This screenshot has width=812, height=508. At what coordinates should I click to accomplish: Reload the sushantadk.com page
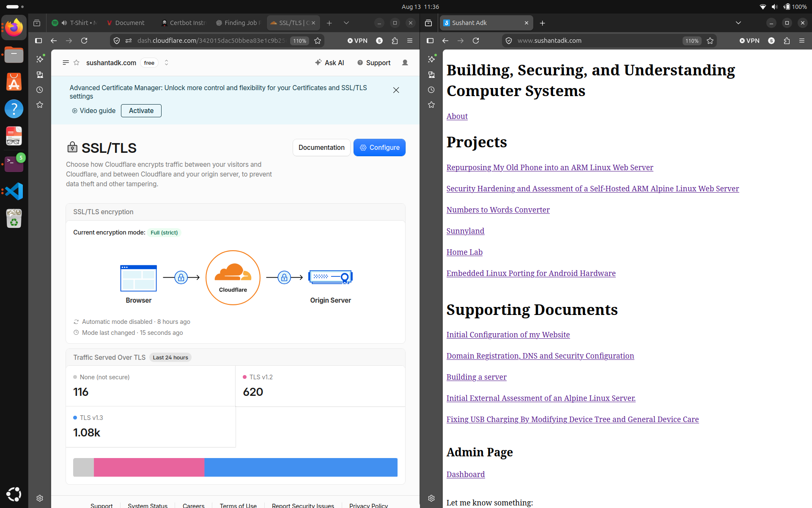(x=476, y=41)
